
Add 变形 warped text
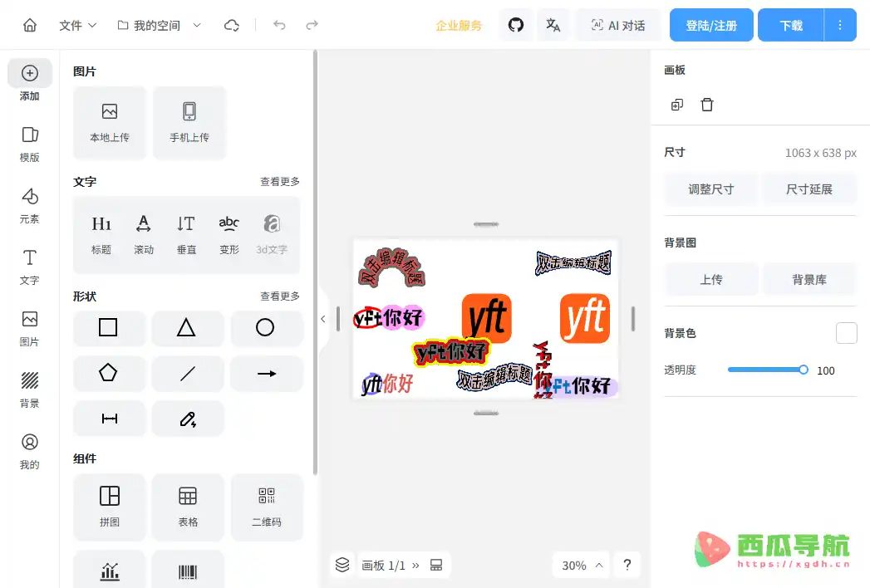tap(229, 235)
